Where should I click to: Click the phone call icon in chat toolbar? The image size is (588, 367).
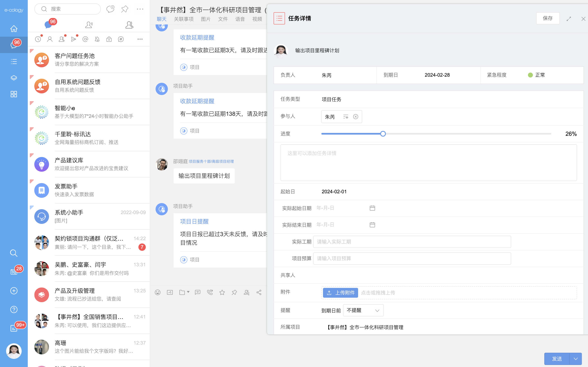(210, 293)
